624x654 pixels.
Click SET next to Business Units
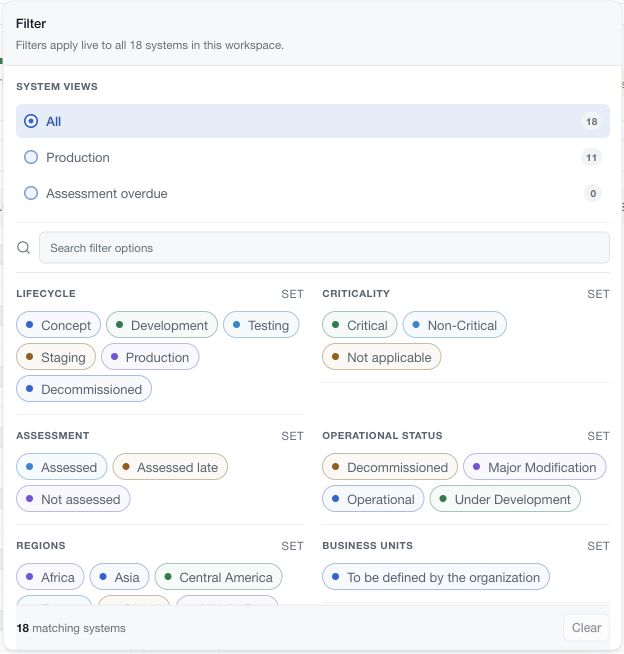598,546
